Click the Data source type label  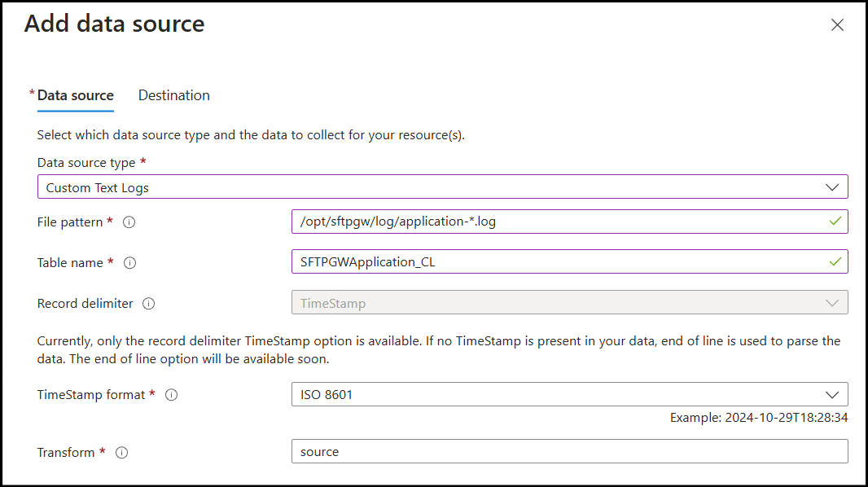(x=86, y=163)
